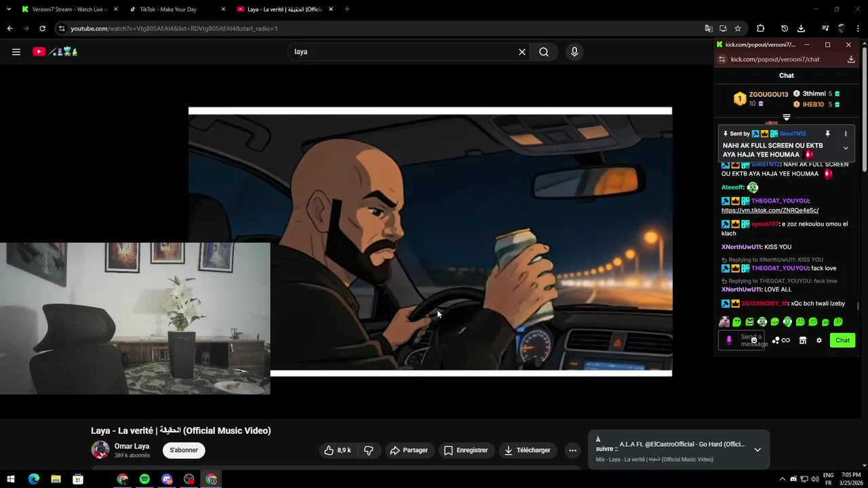Start voice search with the microphone icon
Screen dimensions: 868x488
574,52
